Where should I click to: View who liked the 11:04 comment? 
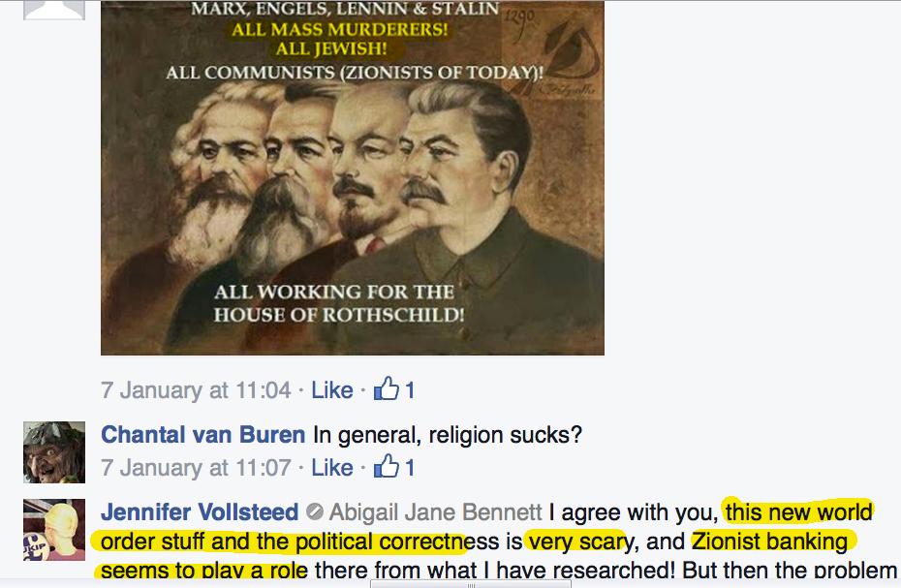click(x=410, y=390)
